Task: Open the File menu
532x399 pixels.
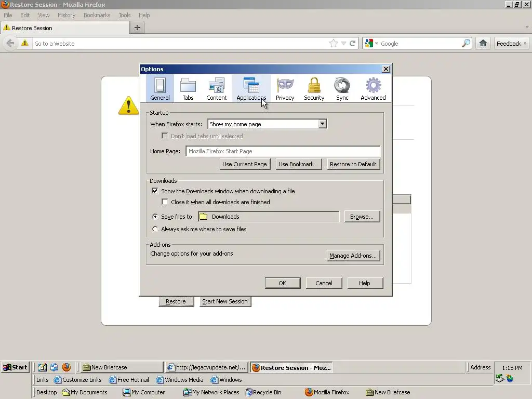Action: point(8,15)
